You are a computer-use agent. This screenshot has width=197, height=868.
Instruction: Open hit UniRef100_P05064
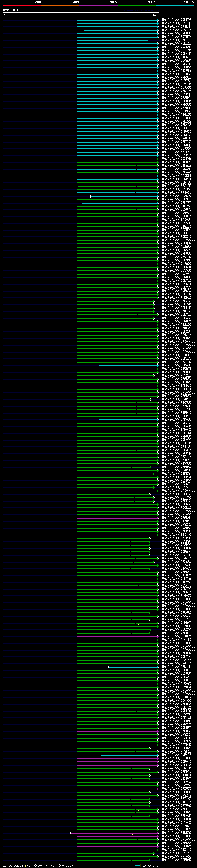177,687
